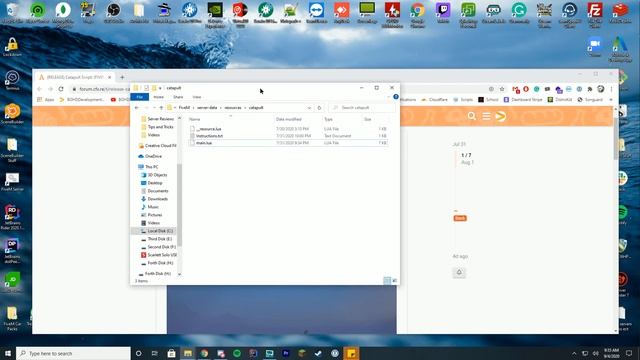Open Task View on taskbar

click(x=155, y=353)
